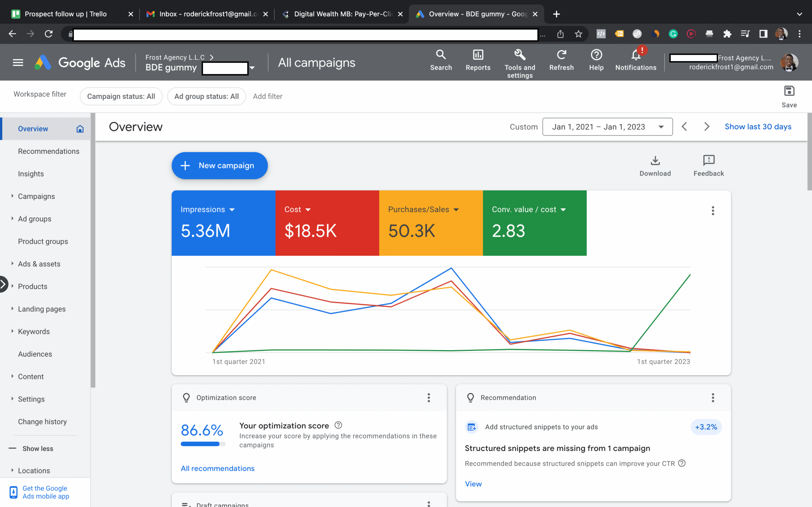Open the Feedback icon
This screenshot has width=812, height=507.
[x=708, y=161]
